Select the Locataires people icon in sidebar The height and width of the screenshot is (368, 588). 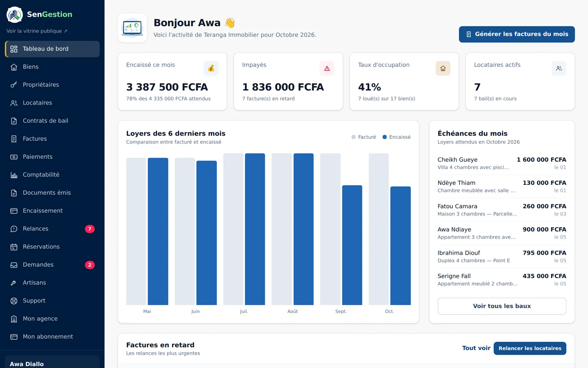14,103
